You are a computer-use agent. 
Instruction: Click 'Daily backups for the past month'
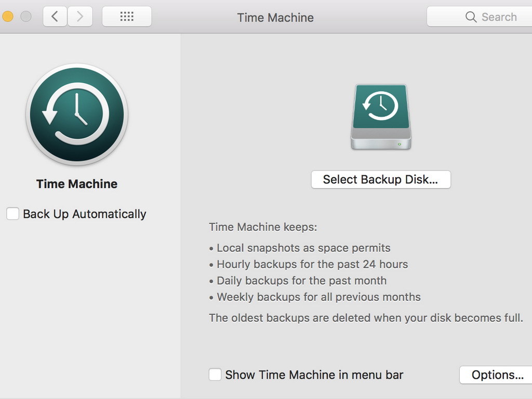point(298,281)
